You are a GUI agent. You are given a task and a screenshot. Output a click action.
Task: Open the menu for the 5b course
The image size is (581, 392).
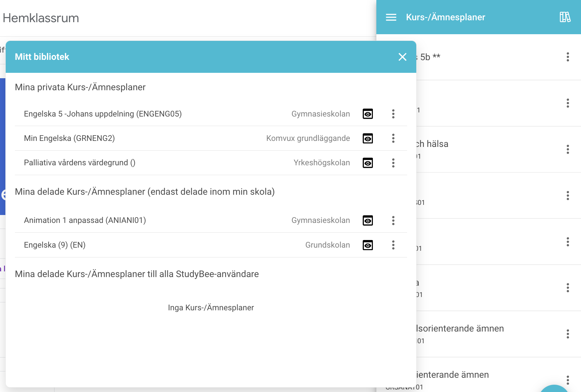(567, 57)
